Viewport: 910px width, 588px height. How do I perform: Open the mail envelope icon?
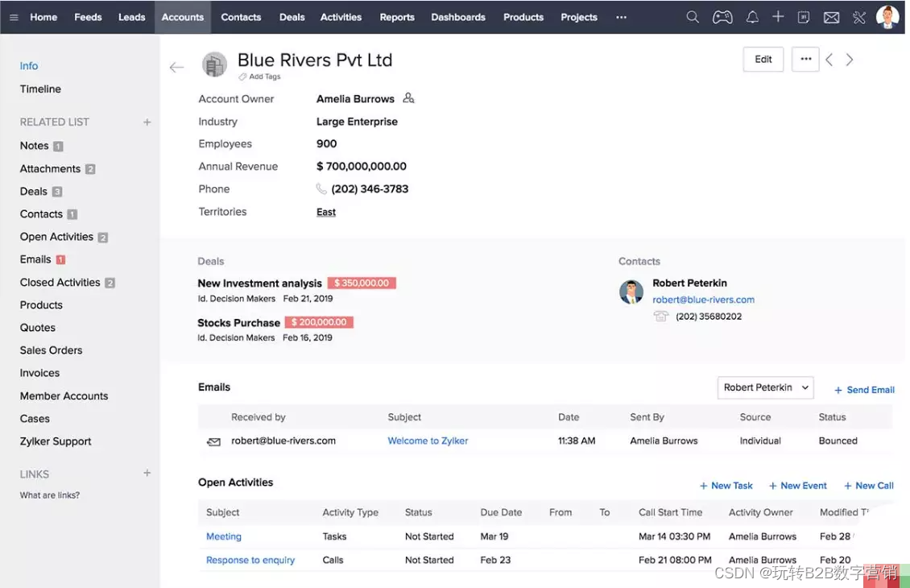coord(831,18)
